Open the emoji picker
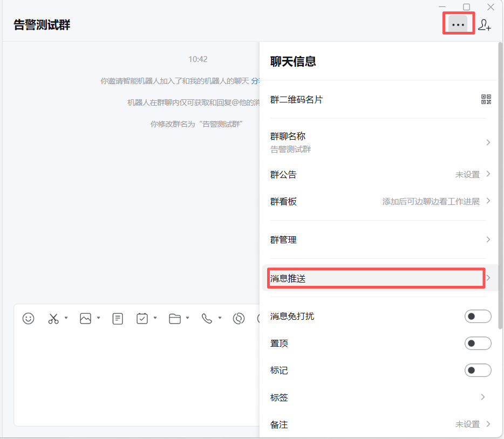The height and width of the screenshot is (439, 504). tap(28, 319)
